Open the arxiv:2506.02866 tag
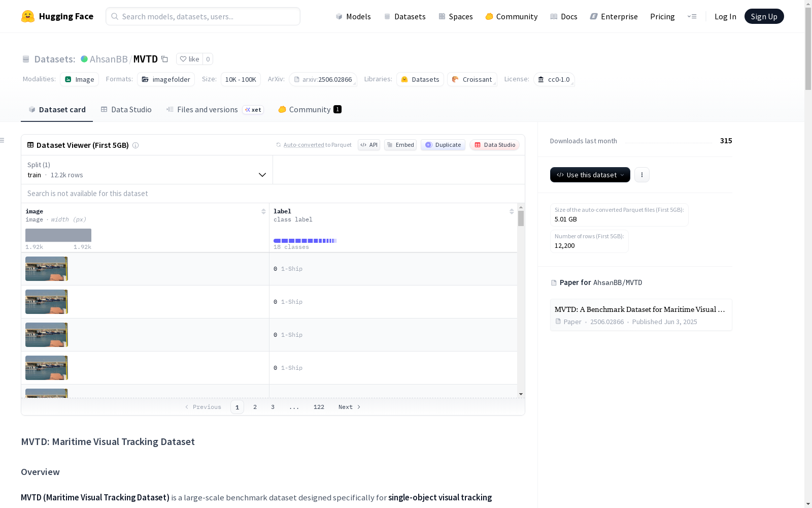Image resolution: width=812 pixels, height=508 pixels. pyautogui.click(x=323, y=79)
